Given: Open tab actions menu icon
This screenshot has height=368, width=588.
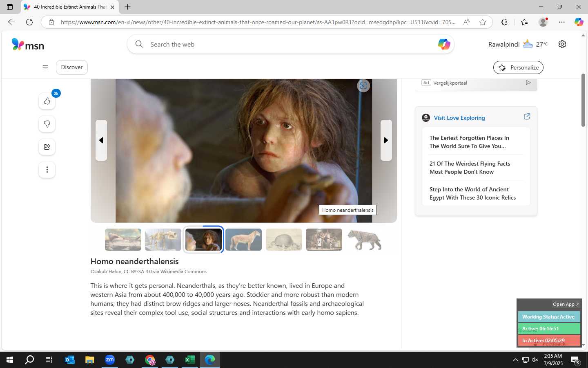Looking at the screenshot, I should tap(10, 7).
